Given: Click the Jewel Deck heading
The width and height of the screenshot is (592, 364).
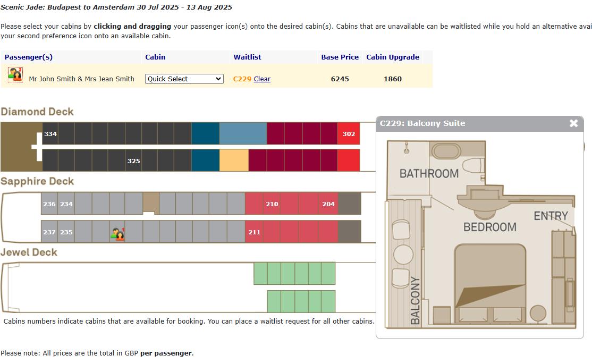Looking at the screenshot, I should tap(29, 252).
